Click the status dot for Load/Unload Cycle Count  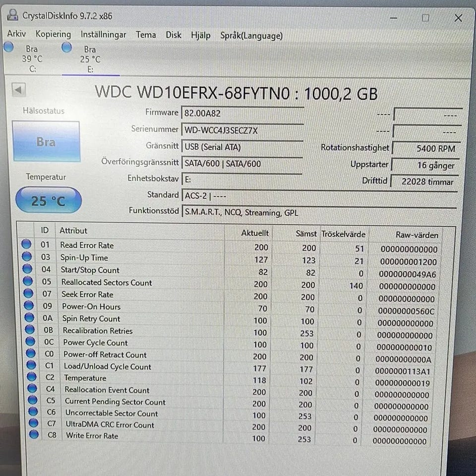31,364
